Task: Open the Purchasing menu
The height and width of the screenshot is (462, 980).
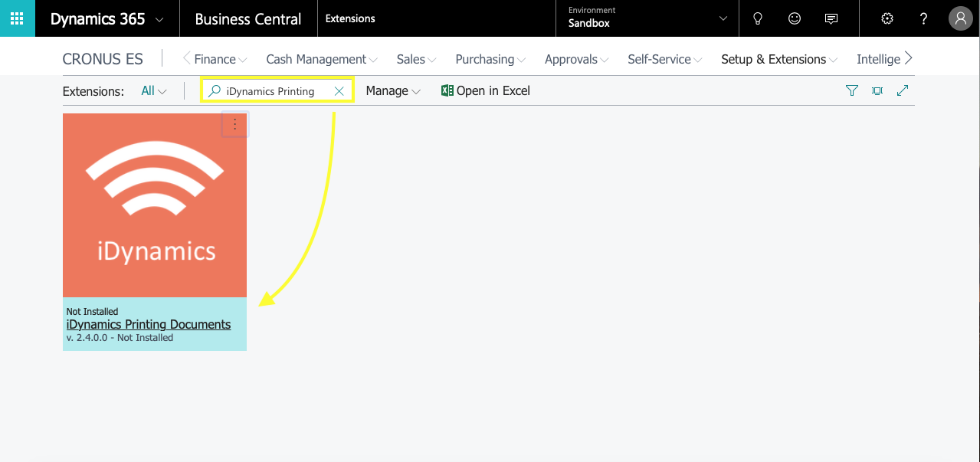Action: tap(490, 59)
